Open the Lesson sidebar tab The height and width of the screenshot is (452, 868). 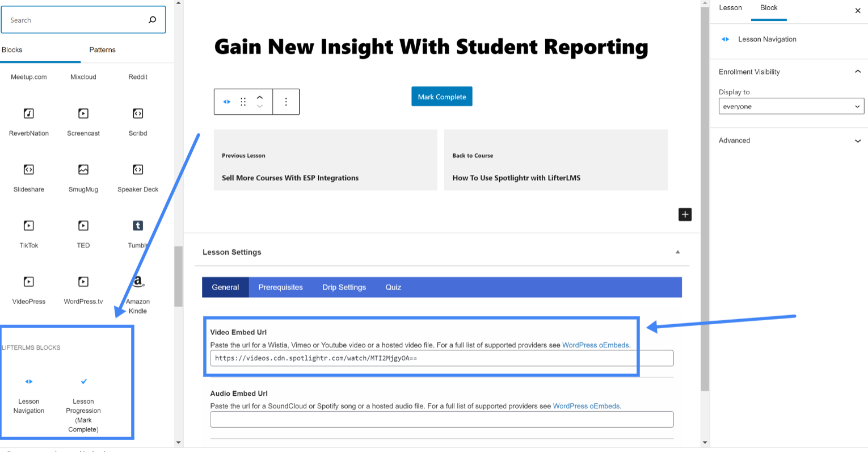[730, 8]
